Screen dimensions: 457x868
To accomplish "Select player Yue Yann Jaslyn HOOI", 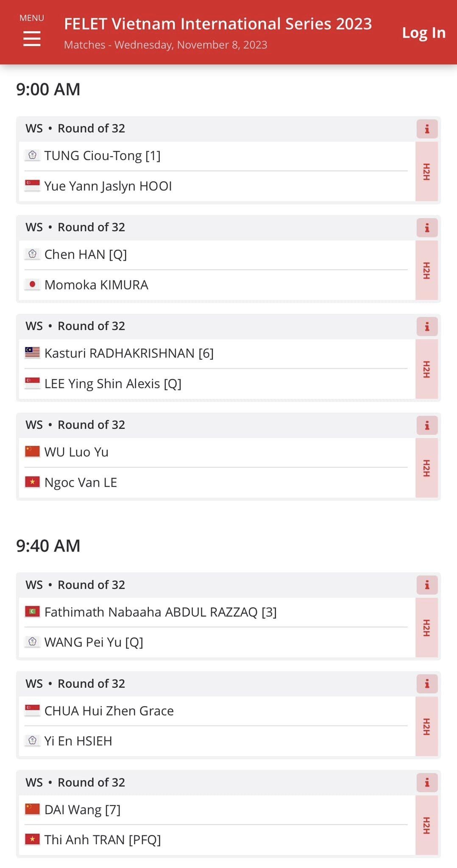I will (x=108, y=186).
